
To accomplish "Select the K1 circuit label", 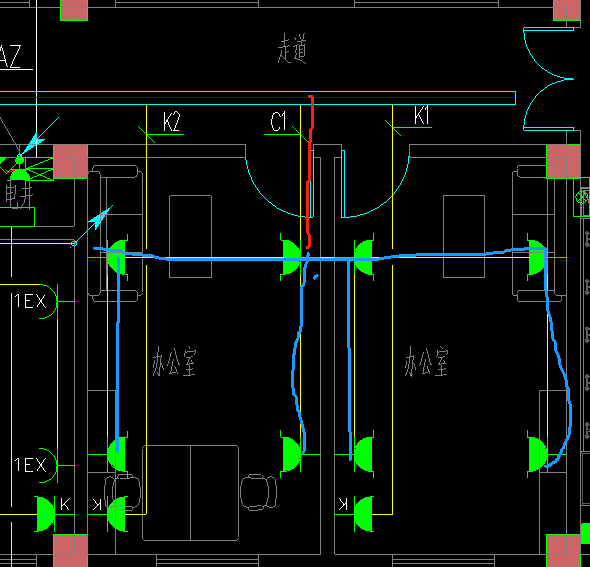I will tap(421, 115).
